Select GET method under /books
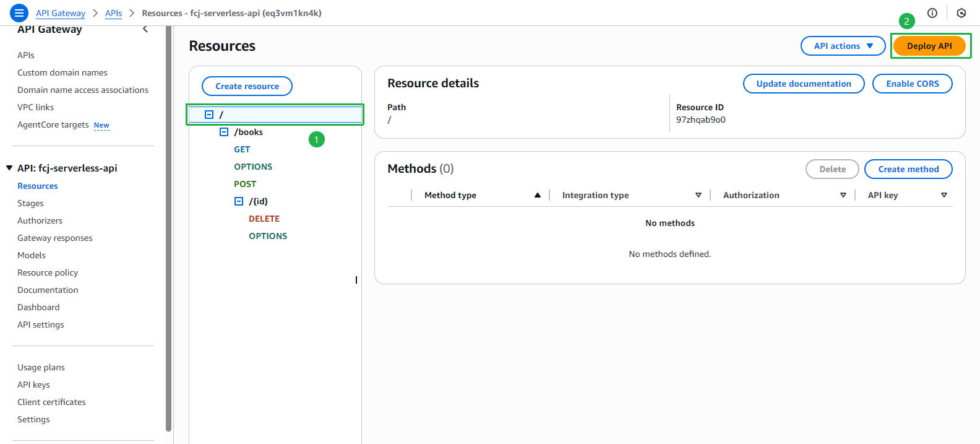The image size is (980, 444). coord(242,149)
